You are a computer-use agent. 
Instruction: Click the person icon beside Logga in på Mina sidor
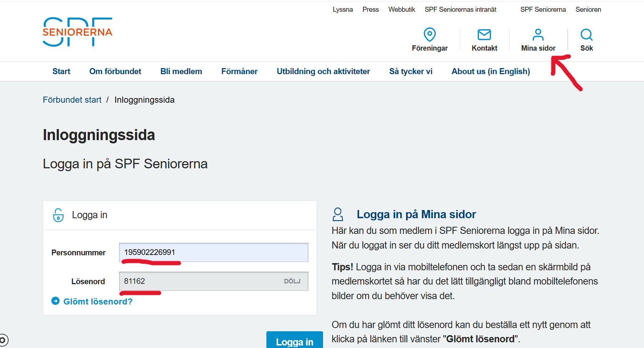coord(338,214)
